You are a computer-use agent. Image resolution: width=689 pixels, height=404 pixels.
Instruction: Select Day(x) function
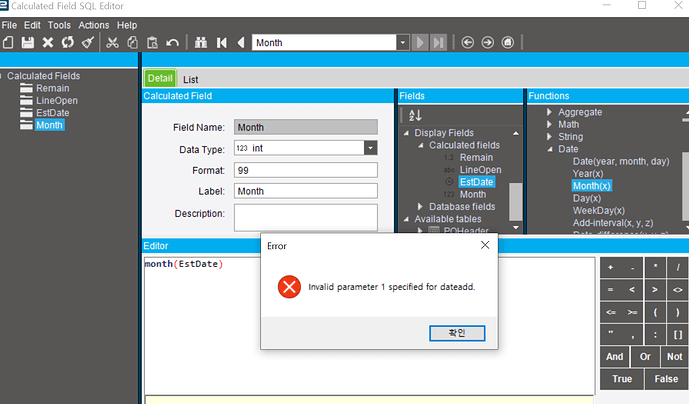tap(587, 198)
